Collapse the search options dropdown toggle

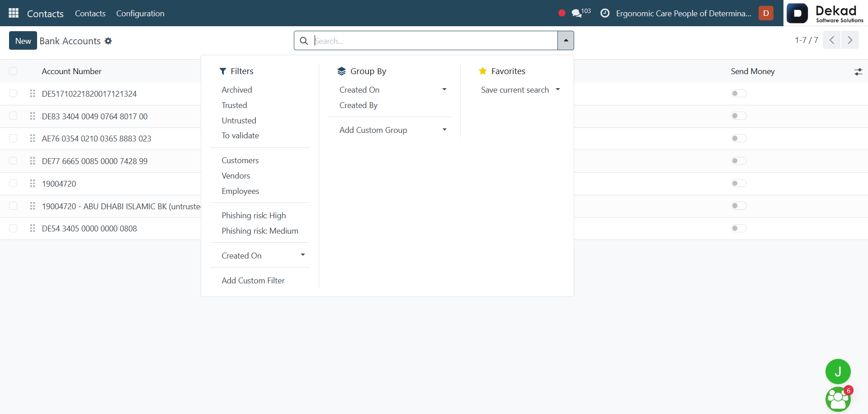(x=566, y=41)
